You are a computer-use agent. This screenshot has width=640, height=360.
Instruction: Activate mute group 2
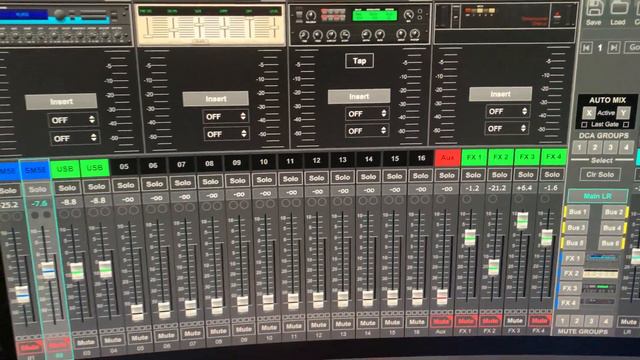[x=576, y=321]
